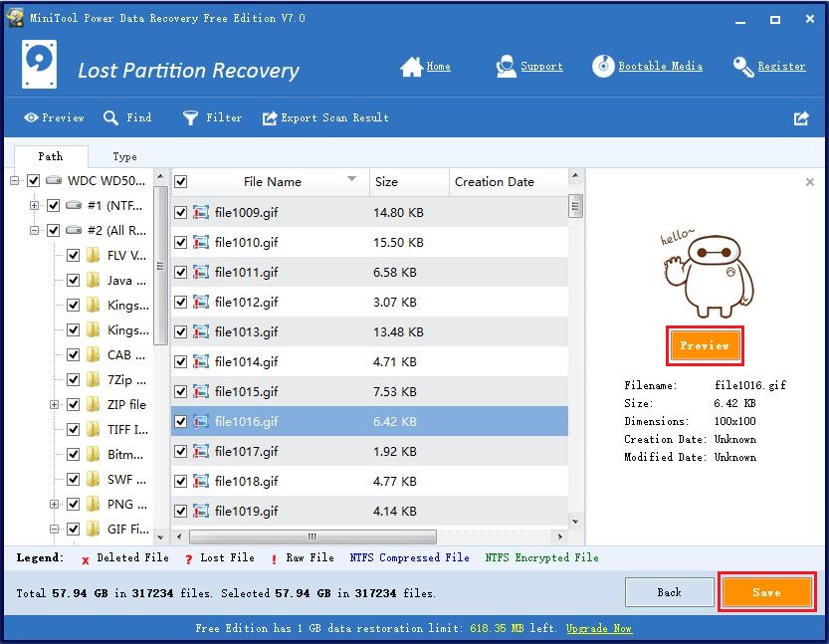Click the file list vertical scrollbar thumb

[575, 206]
